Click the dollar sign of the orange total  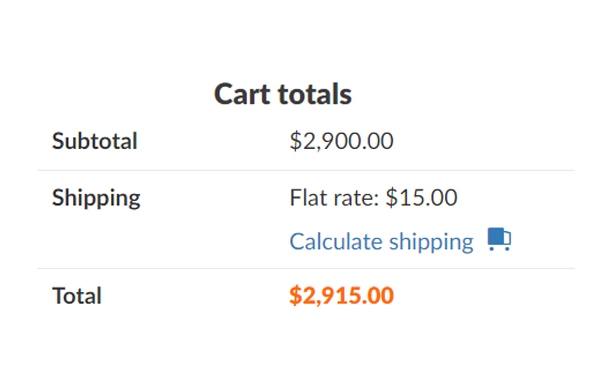[x=295, y=295]
